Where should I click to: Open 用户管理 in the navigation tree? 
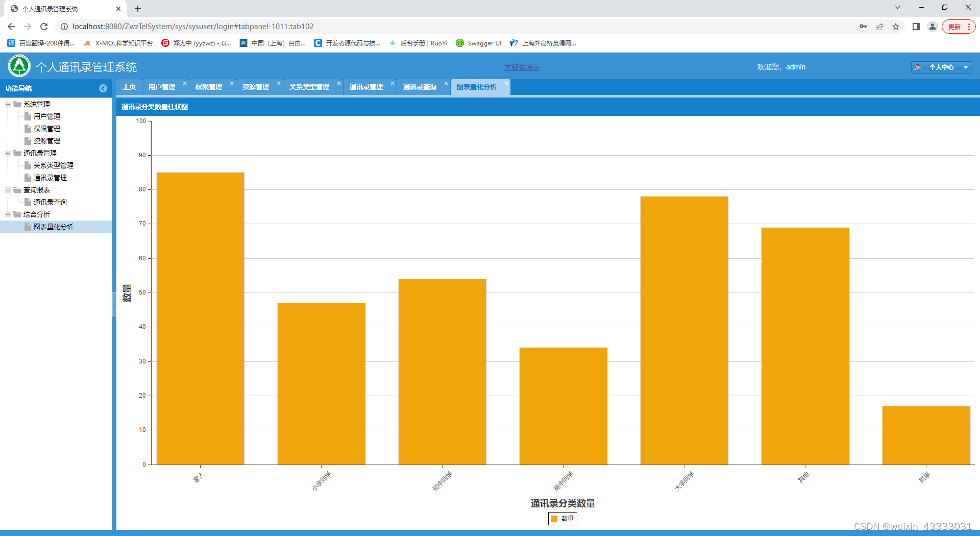coord(46,116)
